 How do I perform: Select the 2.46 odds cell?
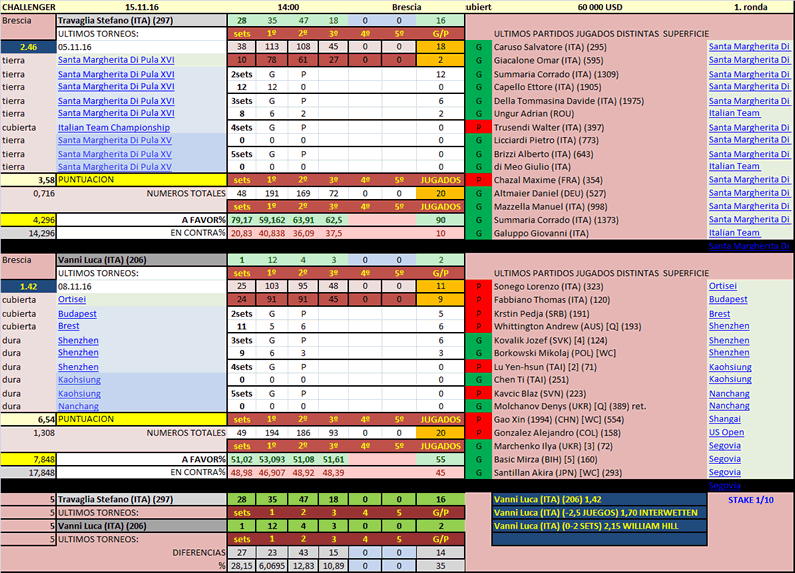coord(28,47)
